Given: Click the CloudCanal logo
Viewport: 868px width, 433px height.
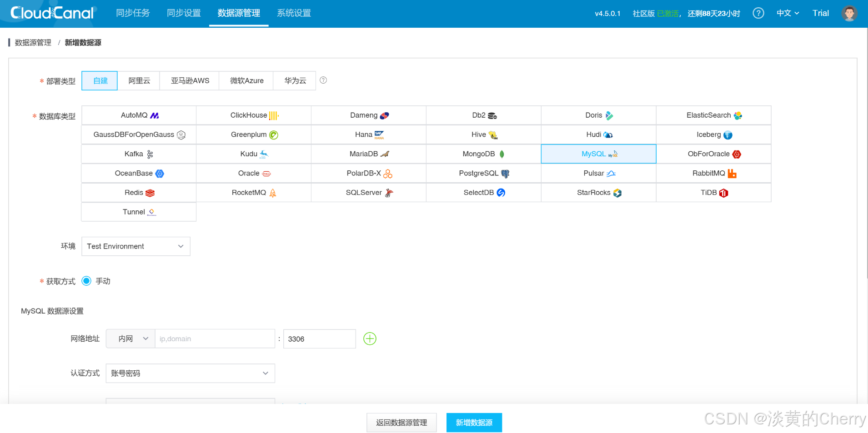Looking at the screenshot, I should (52, 13).
